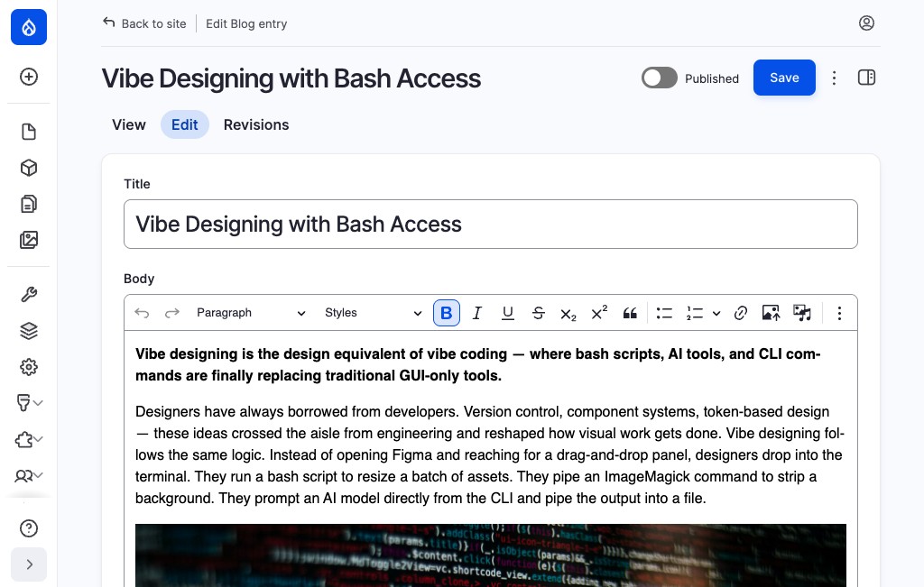Open the wrench utilities icon in sidebar
This screenshot has height=587, width=924.
point(29,294)
